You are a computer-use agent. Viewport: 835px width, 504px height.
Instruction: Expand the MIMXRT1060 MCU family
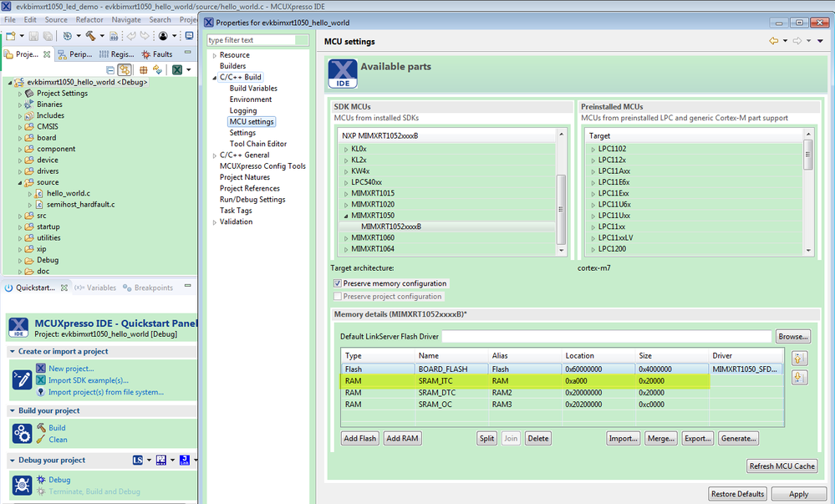(x=345, y=238)
